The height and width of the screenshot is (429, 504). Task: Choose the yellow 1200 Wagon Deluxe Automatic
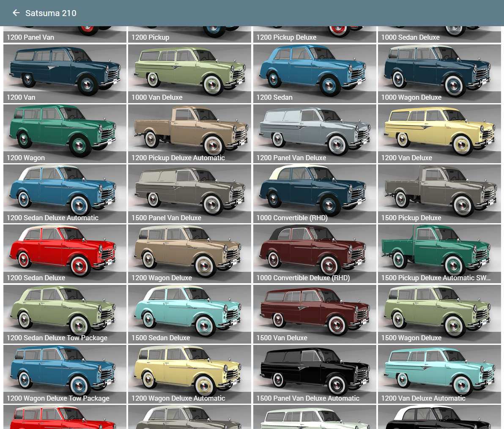point(190,374)
